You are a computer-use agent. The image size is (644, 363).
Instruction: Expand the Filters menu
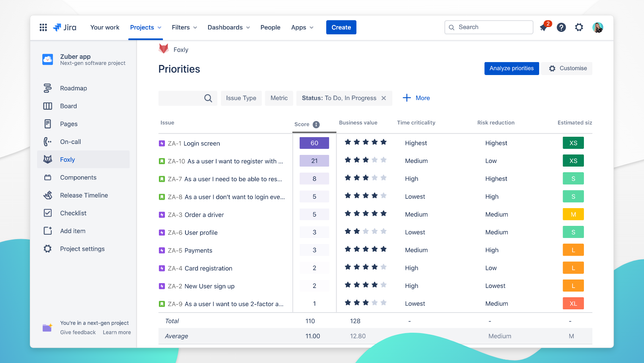pyautogui.click(x=184, y=28)
